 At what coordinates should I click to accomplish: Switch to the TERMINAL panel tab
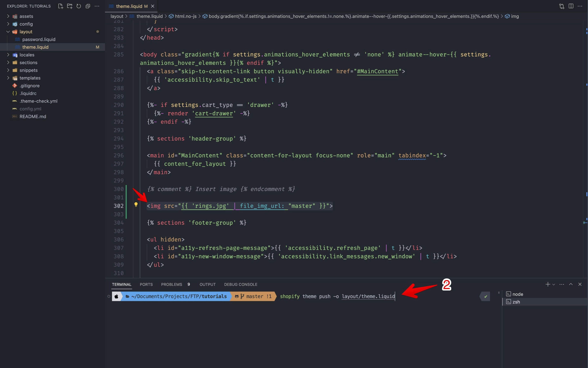[121, 284]
